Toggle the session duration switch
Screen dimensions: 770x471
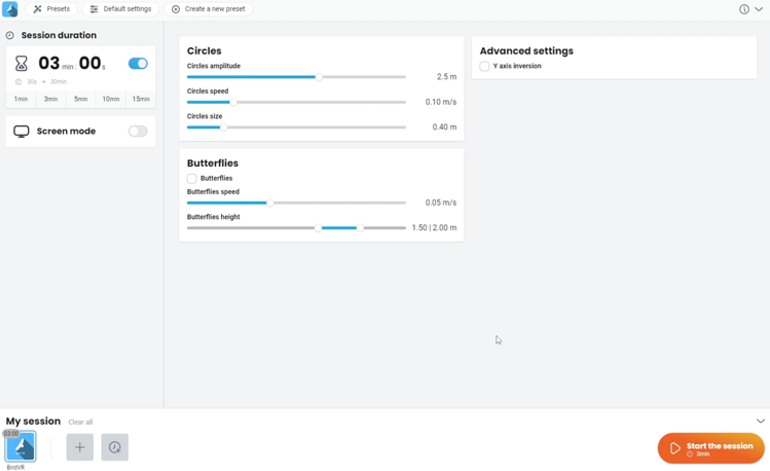138,64
